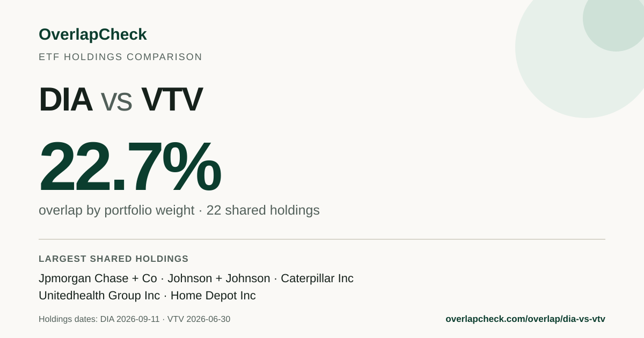
Task: Click the LARGEST SHARED HOLDINGS heading
Action: tap(114, 259)
